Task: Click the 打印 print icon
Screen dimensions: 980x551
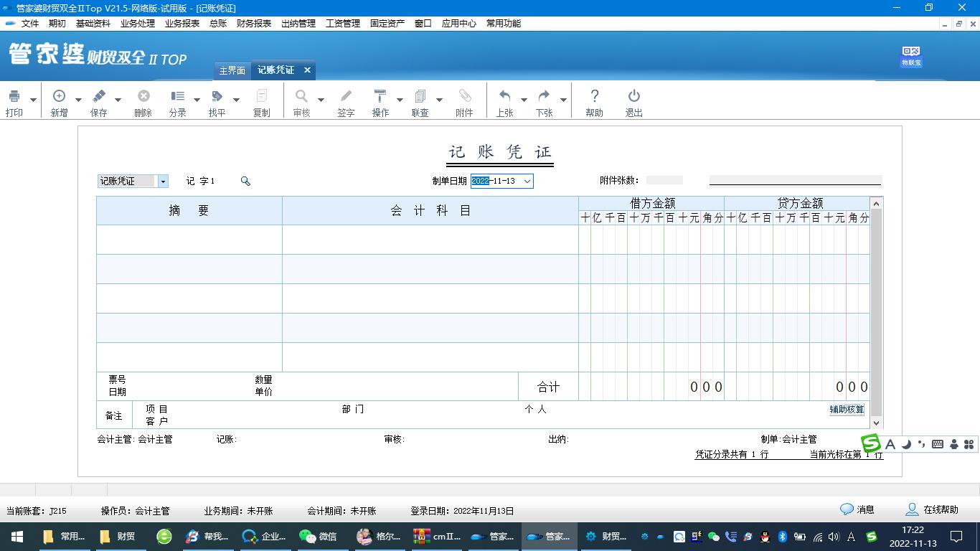Action: pyautogui.click(x=14, y=96)
